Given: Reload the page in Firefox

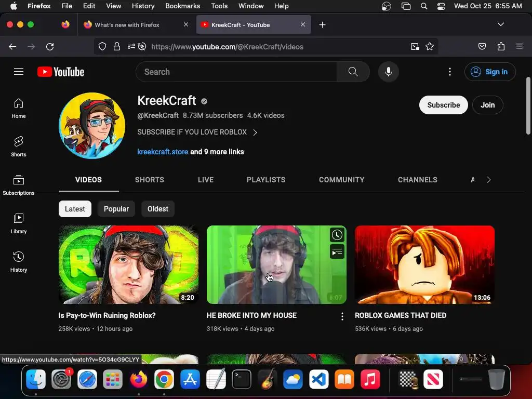Looking at the screenshot, I should [x=50, y=46].
